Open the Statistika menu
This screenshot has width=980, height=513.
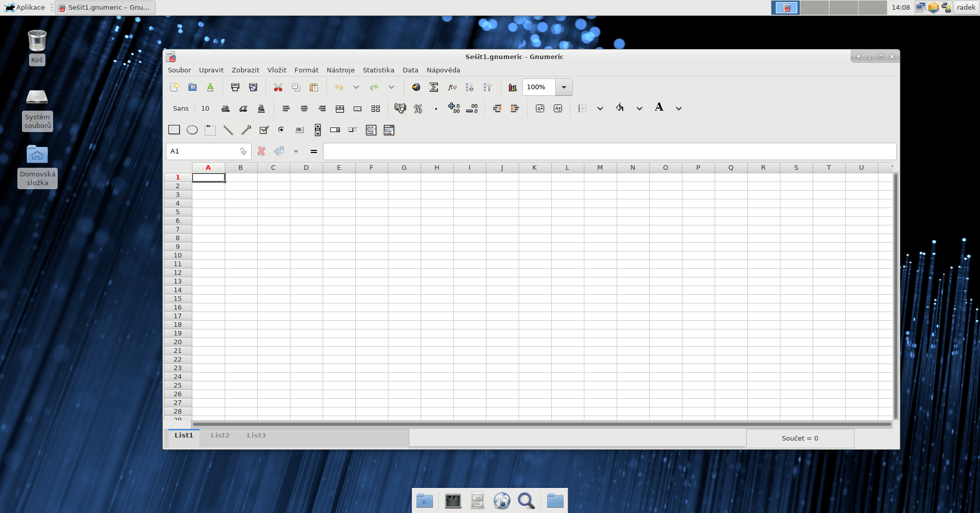(378, 70)
